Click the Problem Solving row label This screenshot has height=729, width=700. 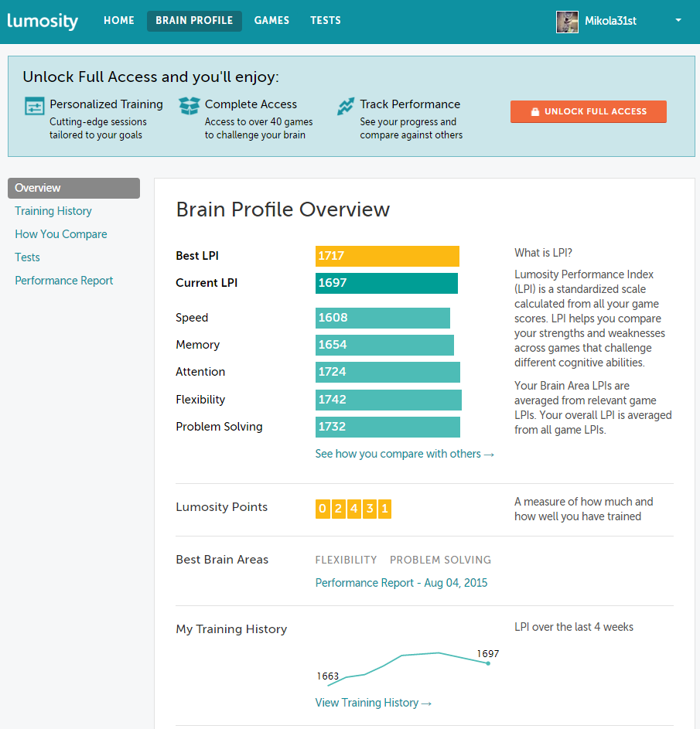[x=219, y=427]
